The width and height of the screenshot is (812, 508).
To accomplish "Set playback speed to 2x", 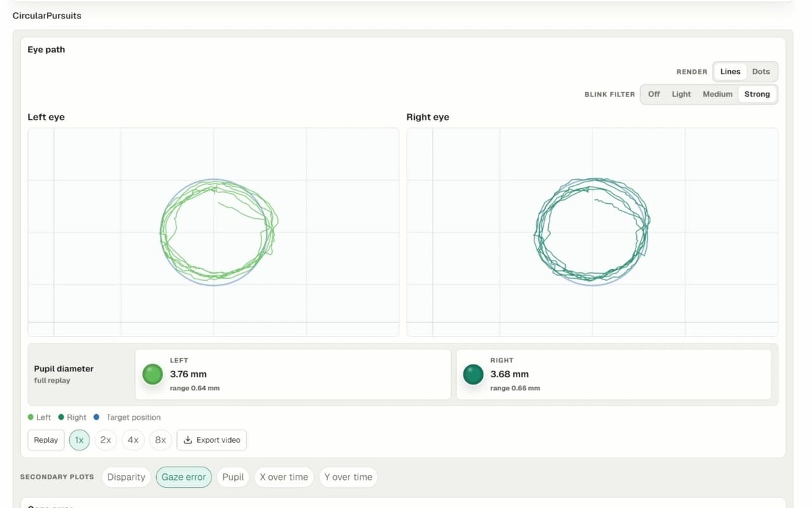I will pos(106,440).
